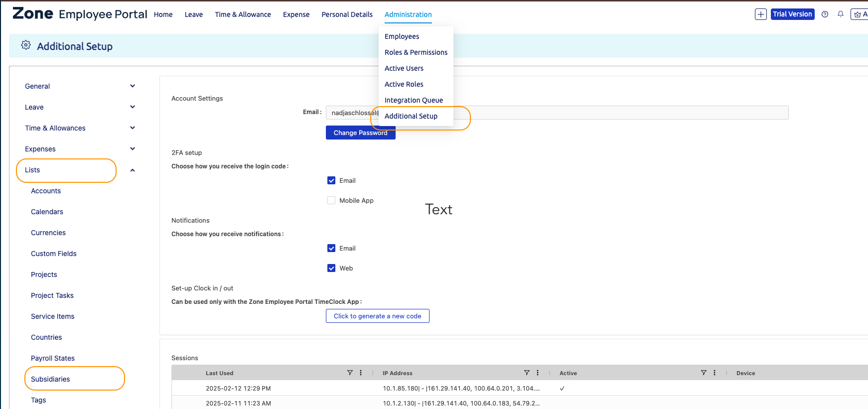Click IP address cell starting 10.1.2.130
Viewport: 868px width, 409px height.
(461, 403)
